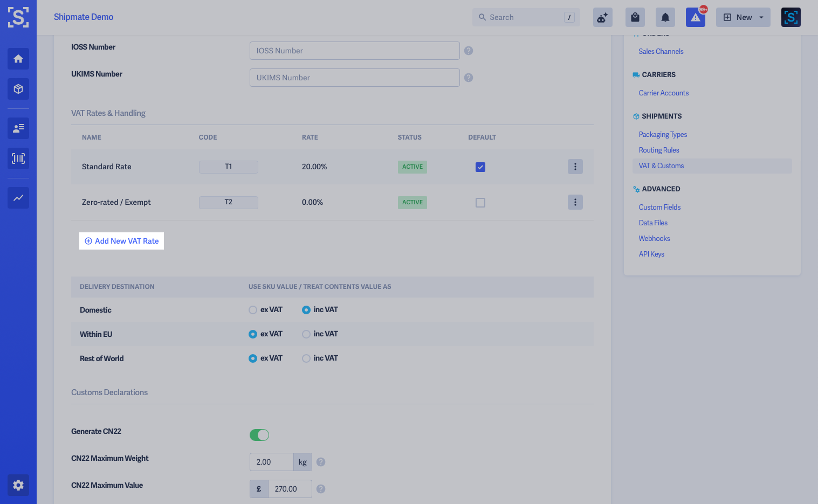Click the Shipmate logo at top left
The width and height of the screenshot is (818, 504).
point(18,17)
